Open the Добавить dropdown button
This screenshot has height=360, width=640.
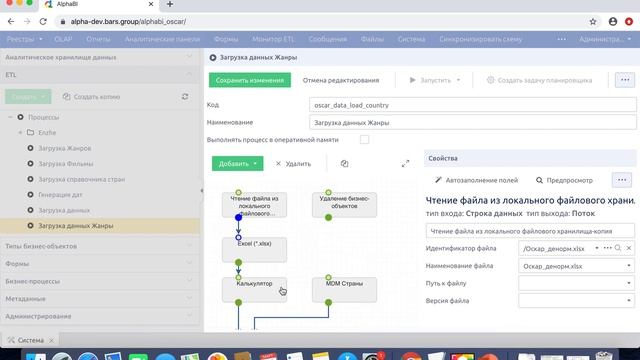click(238, 164)
